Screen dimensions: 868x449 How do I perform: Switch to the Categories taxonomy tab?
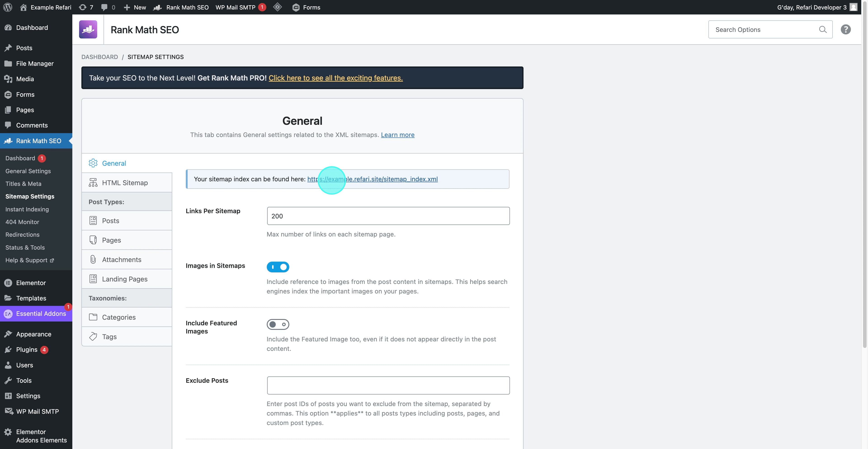coord(127,317)
